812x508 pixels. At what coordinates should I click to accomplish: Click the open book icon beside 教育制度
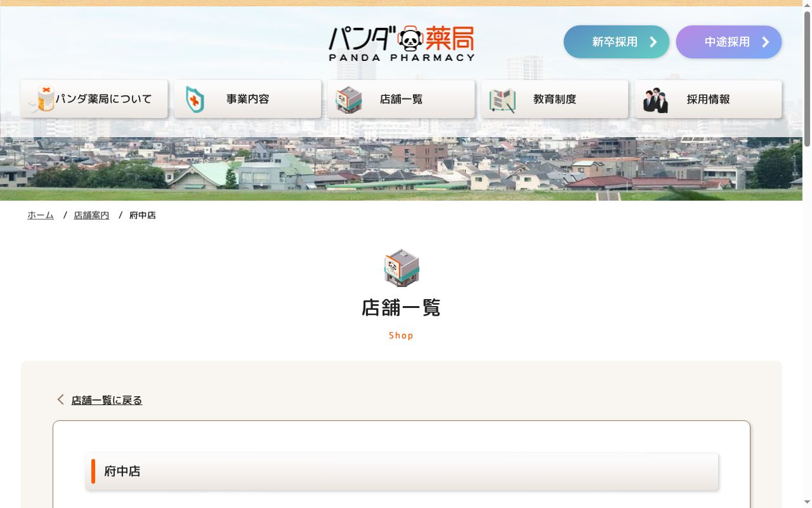click(502, 100)
